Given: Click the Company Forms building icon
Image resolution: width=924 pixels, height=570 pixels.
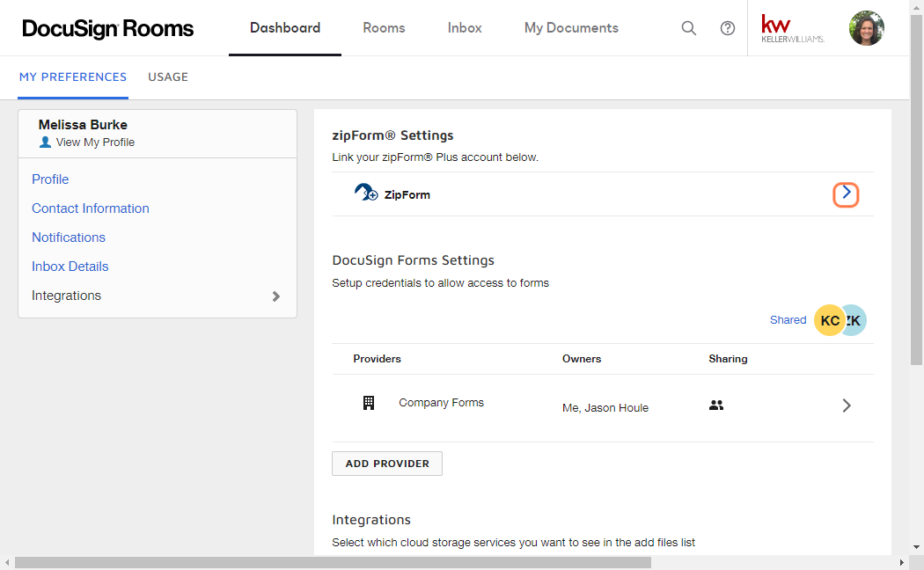Looking at the screenshot, I should pyautogui.click(x=369, y=403).
